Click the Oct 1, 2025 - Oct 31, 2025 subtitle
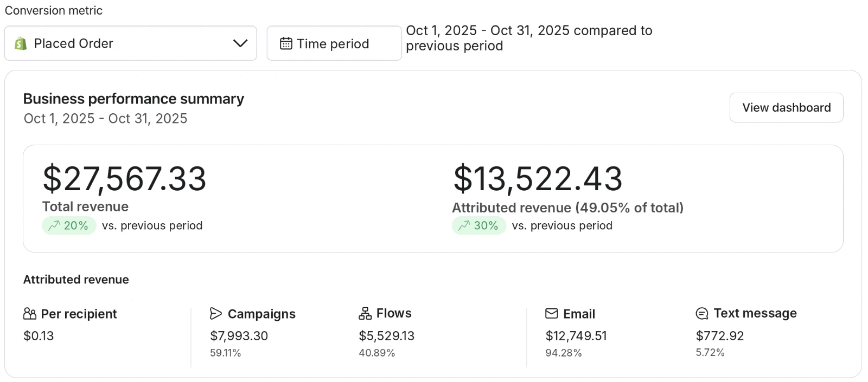Image resolution: width=868 pixels, height=382 pixels. [x=105, y=118]
